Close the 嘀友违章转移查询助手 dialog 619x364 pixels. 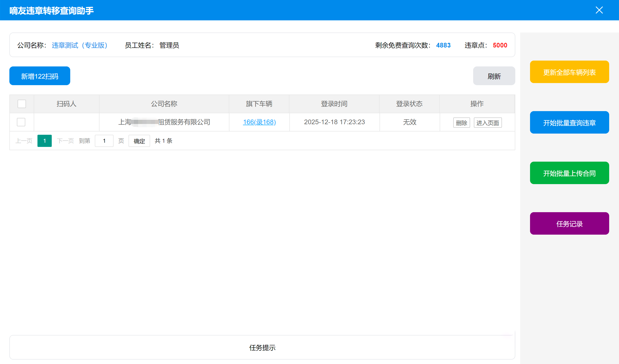(599, 10)
